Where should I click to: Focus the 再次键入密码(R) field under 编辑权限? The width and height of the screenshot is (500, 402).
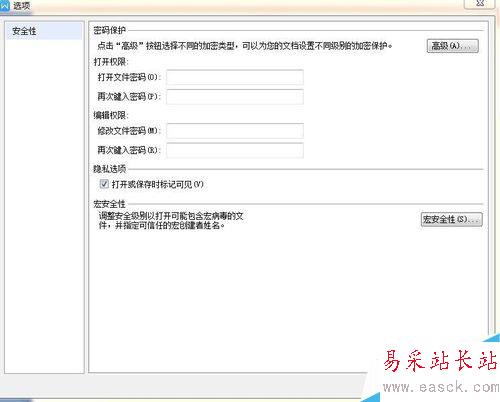(235, 150)
